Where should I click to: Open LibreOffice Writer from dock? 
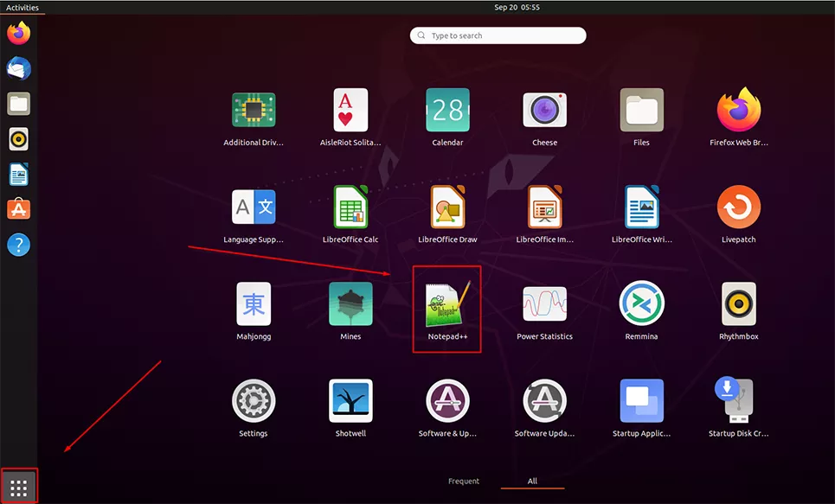pyautogui.click(x=19, y=175)
